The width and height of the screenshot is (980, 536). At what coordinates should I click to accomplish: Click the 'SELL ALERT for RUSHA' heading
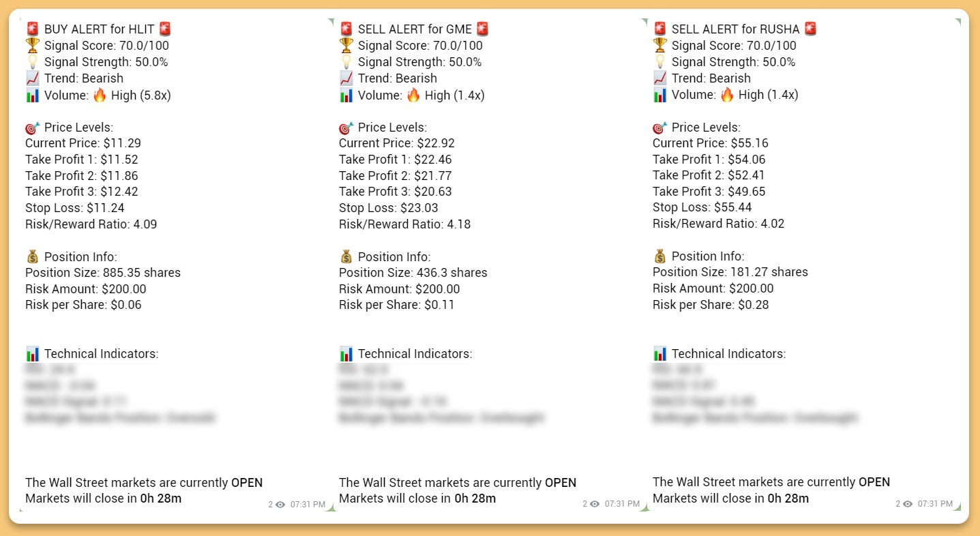735,29
